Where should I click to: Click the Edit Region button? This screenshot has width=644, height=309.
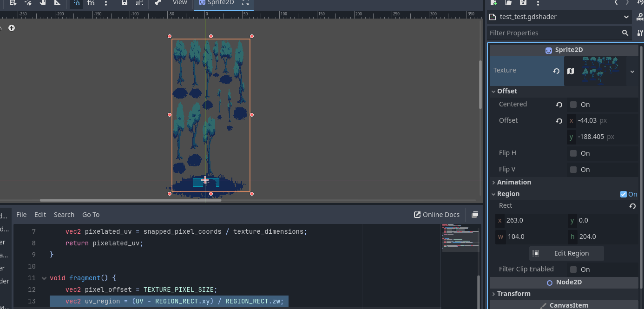[x=566, y=253]
